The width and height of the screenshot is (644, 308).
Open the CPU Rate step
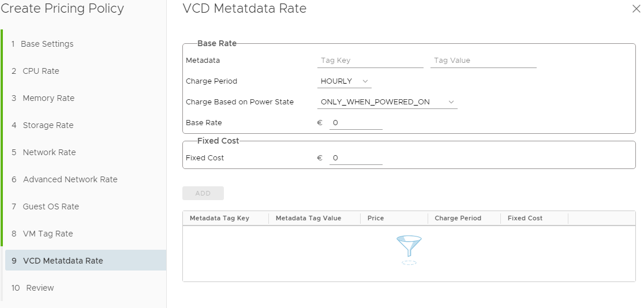(x=40, y=71)
